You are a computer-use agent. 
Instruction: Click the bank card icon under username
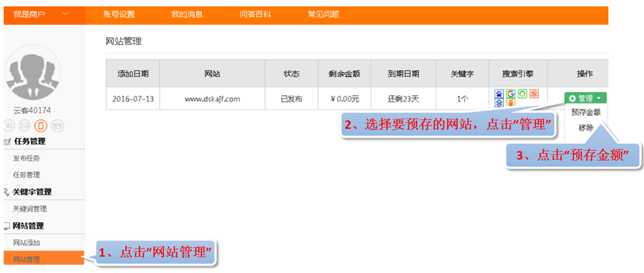pos(57,126)
